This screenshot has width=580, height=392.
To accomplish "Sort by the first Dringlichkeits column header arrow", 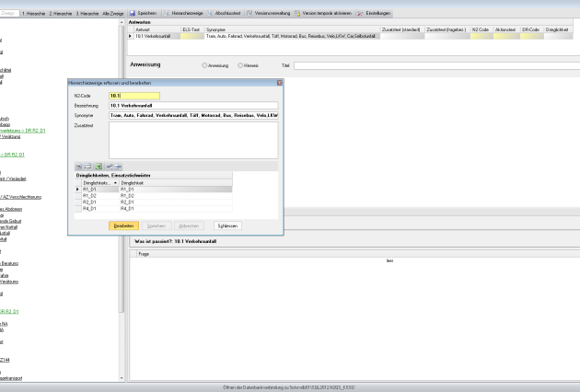I will (x=115, y=183).
